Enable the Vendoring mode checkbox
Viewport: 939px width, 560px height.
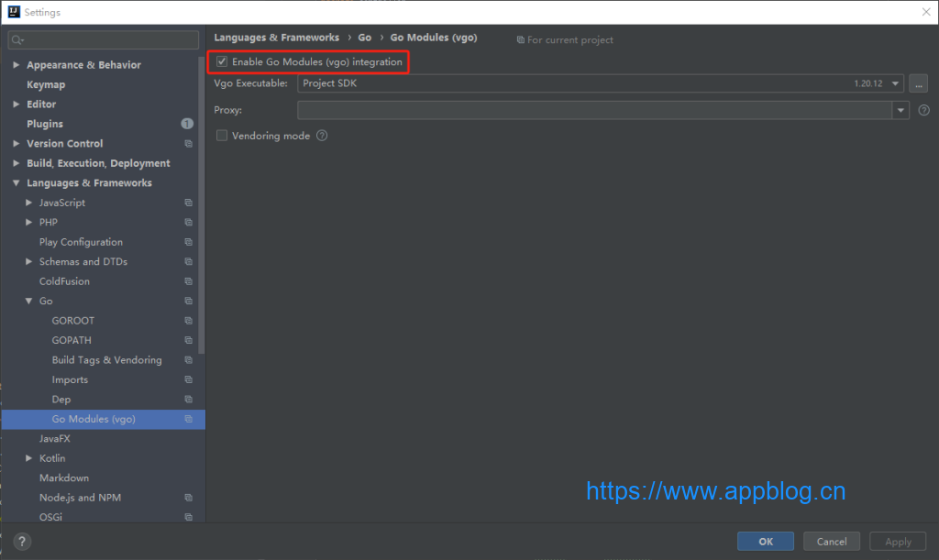pos(222,136)
